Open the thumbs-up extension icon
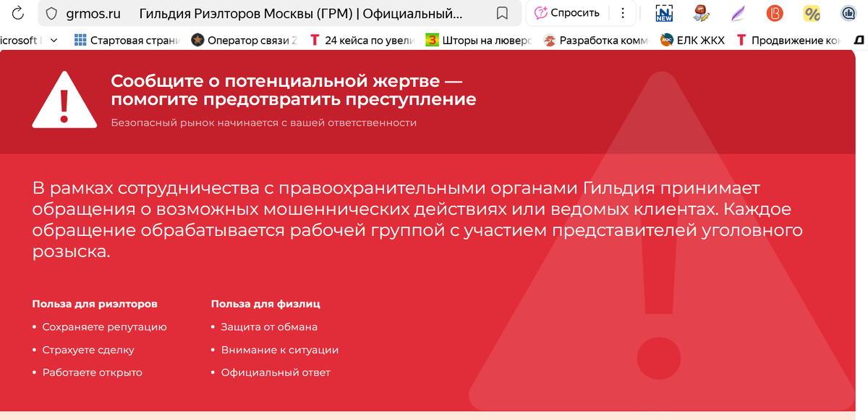This screenshot has width=868, height=420. point(848,13)
